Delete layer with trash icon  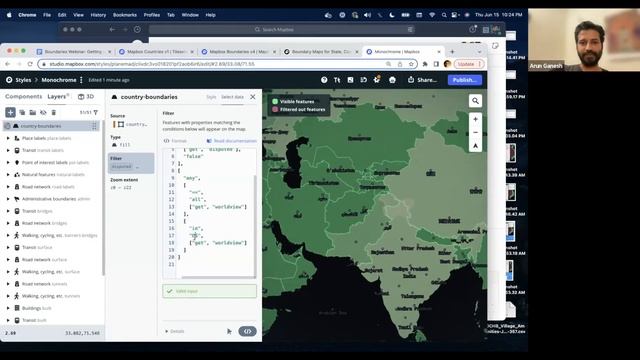pyautogui.click(x=53, y=112)
